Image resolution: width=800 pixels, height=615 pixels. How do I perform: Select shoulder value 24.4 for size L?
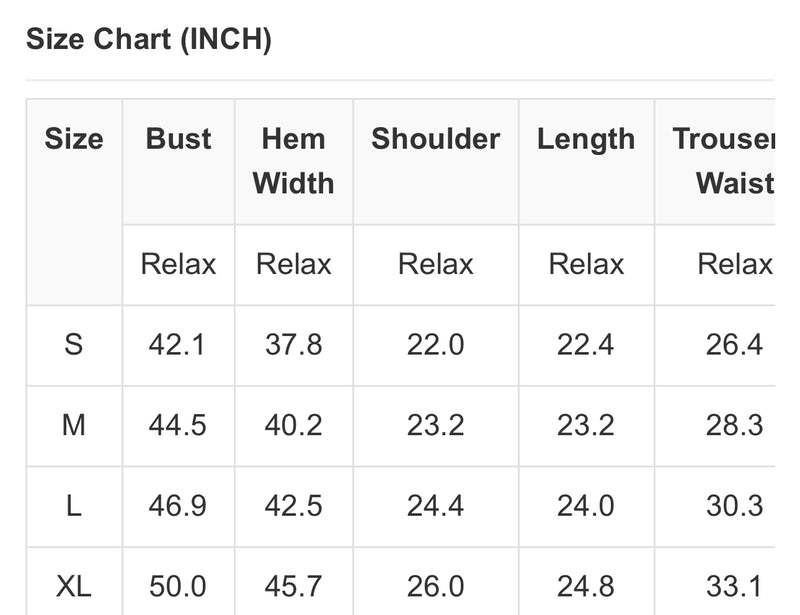coord(436,506)
